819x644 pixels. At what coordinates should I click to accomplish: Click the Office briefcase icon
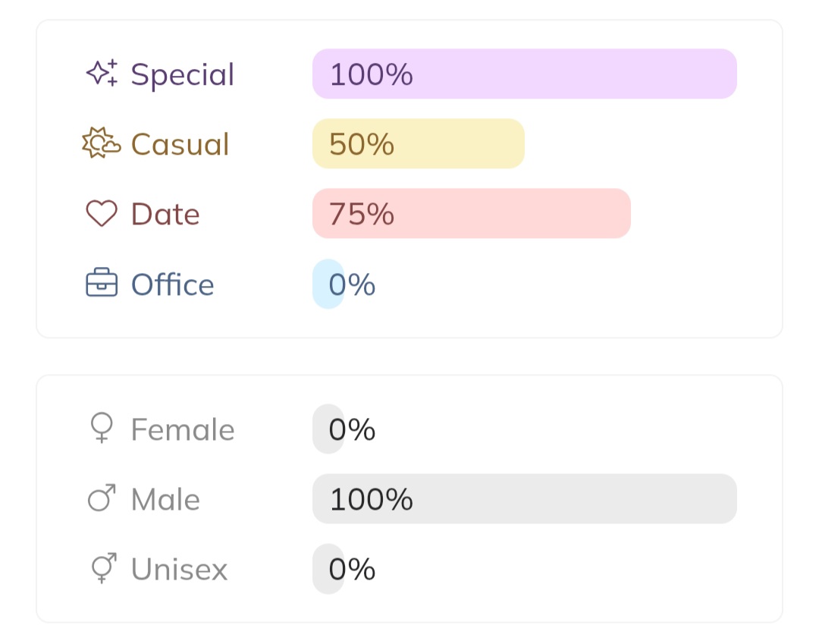102,284
